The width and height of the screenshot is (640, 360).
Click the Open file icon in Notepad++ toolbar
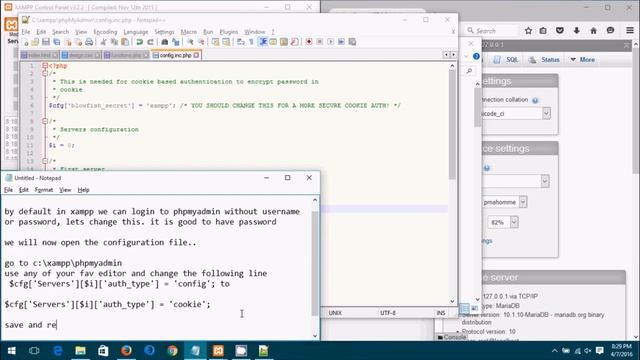point(35,42)
